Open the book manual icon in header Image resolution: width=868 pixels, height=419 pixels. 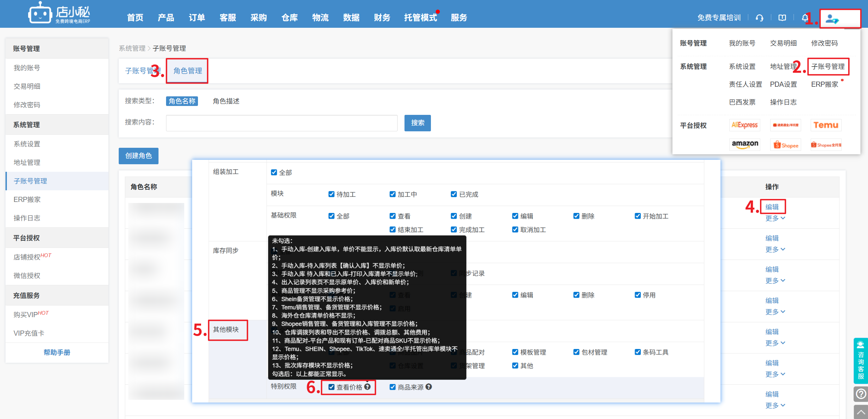(782, 18)
